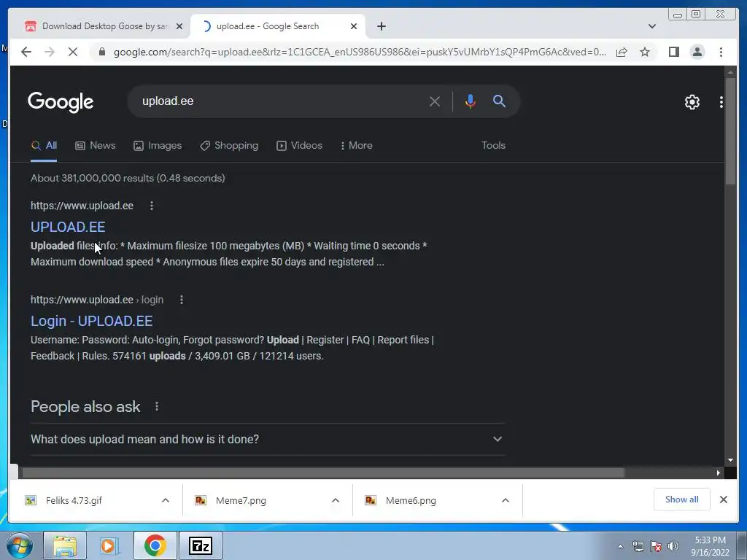Expand "What does upload mean" question
This screenshot has height=560, width=747.
point(268,439)
